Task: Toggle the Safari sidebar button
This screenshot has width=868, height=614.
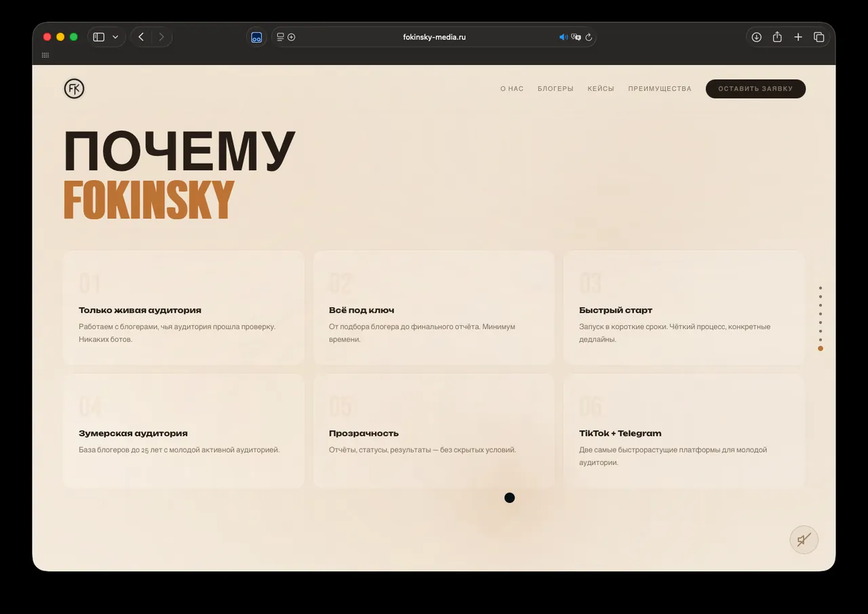Action: (x=99, y=37)
